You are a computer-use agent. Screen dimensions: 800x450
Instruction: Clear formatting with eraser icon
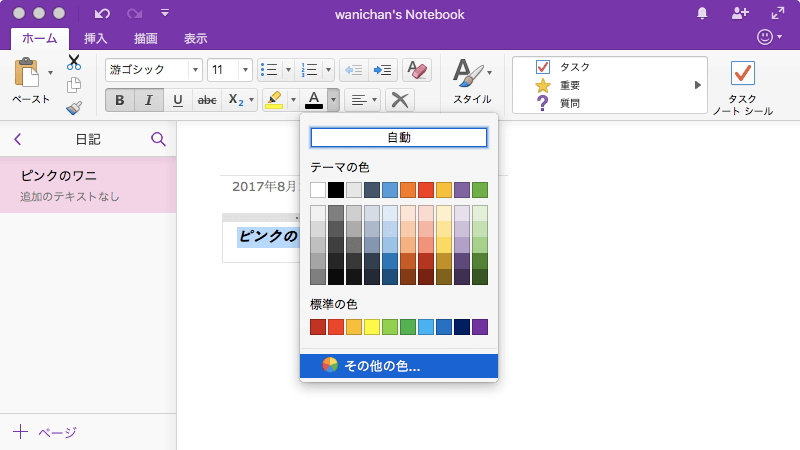pyautogui.click(x=417, y=70)
